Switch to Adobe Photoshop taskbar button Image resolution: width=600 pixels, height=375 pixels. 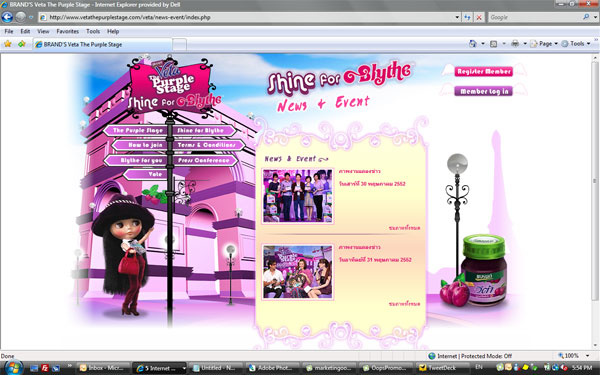272,368
